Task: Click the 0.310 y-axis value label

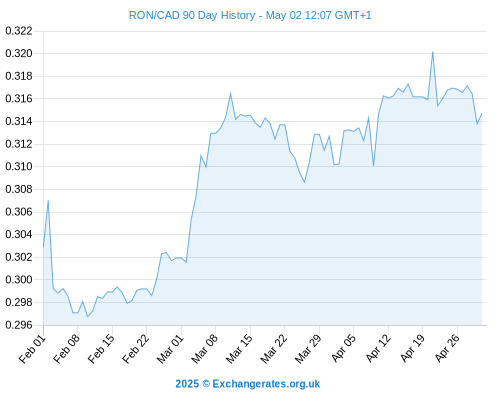Action: (x=19, y=166)
